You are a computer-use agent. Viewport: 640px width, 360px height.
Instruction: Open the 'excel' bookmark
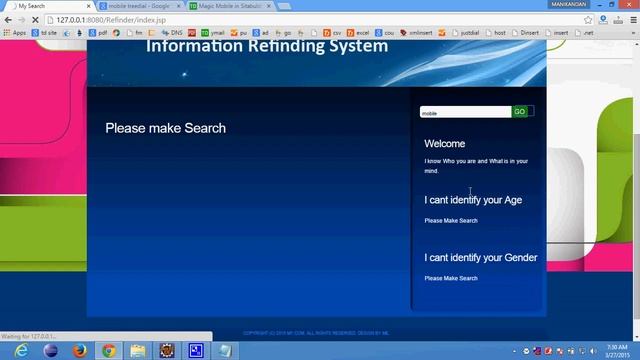pyautogui.click(x=358, y=33)
